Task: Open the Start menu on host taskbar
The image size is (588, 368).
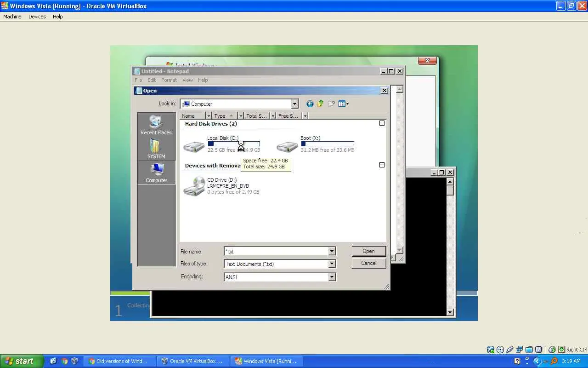Action: click(22, 361)
